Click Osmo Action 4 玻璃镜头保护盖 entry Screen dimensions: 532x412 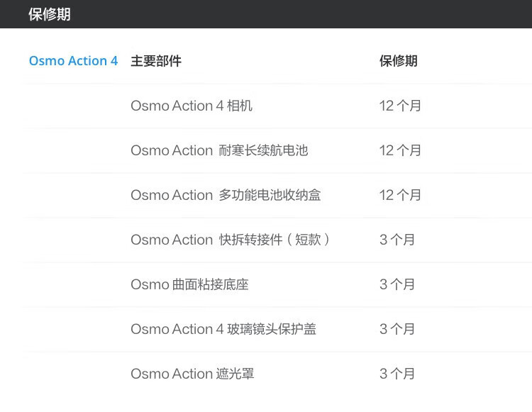(223, 329)
